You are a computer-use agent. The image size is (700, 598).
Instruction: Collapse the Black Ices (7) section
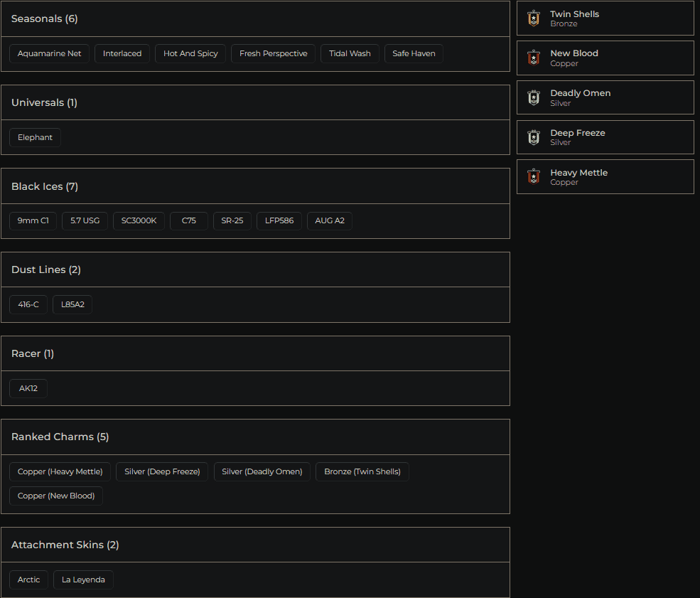coord(256,186)
